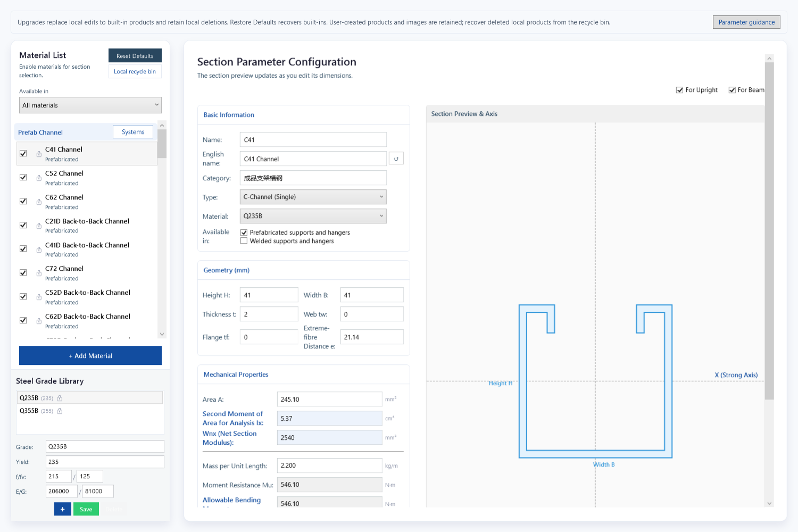Add a new steel grade with the plus button
This screenshot has height=532, width=798.
click(62, 509)
